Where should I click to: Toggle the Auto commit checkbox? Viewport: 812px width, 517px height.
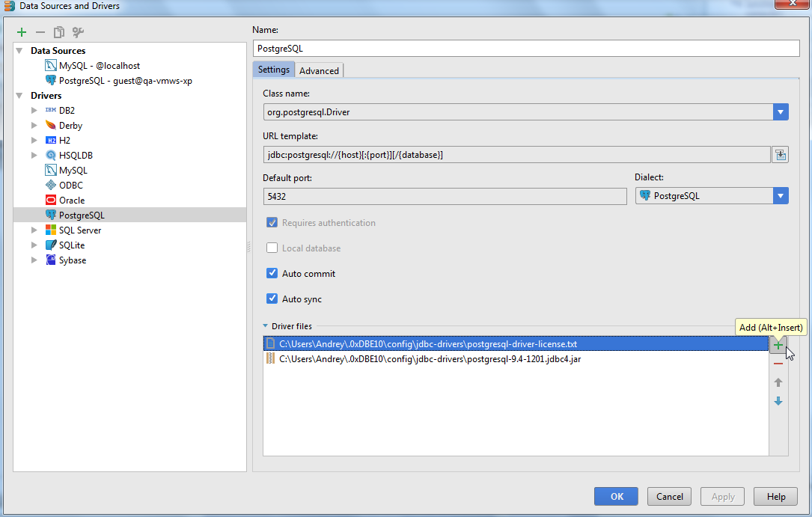tap(272, 274)
